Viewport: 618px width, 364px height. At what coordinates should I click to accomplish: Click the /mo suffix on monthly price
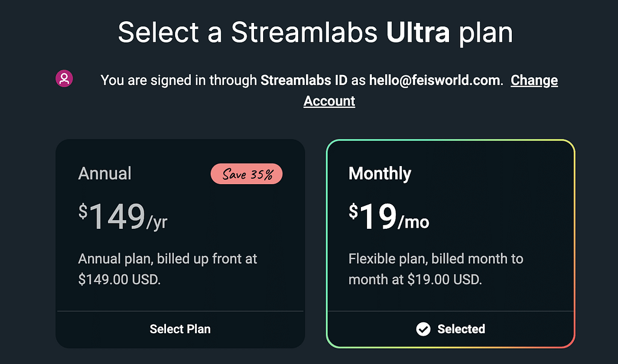pos(413,222)
